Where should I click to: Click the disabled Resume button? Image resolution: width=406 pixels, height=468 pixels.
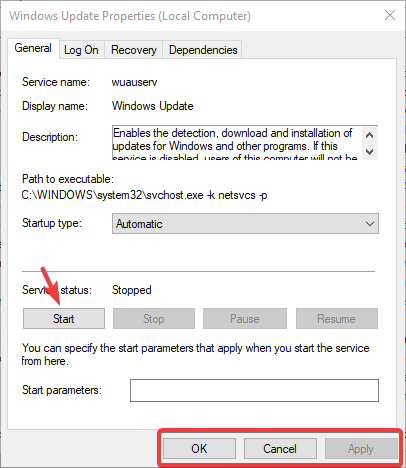pyautogui.click(x=337, y=319)
